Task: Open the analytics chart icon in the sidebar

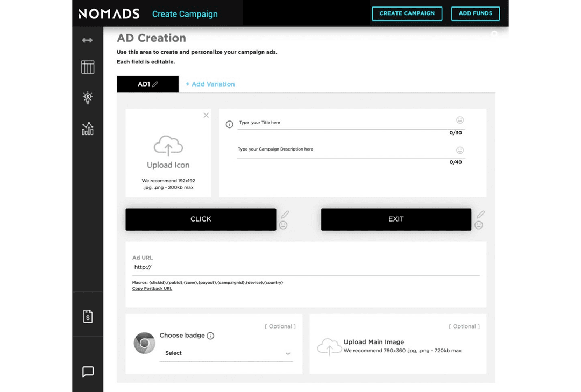Action: tap(87, 129)
